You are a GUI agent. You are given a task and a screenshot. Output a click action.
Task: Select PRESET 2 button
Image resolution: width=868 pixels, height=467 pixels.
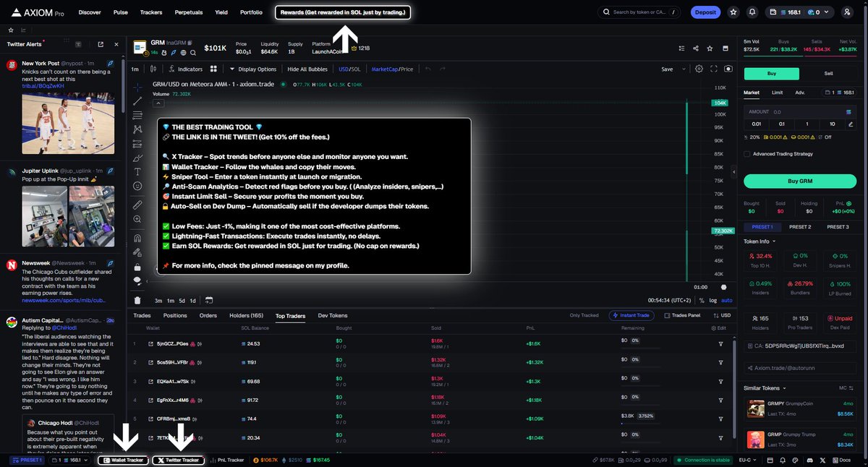pyautogui.click(x=799, y=227)
